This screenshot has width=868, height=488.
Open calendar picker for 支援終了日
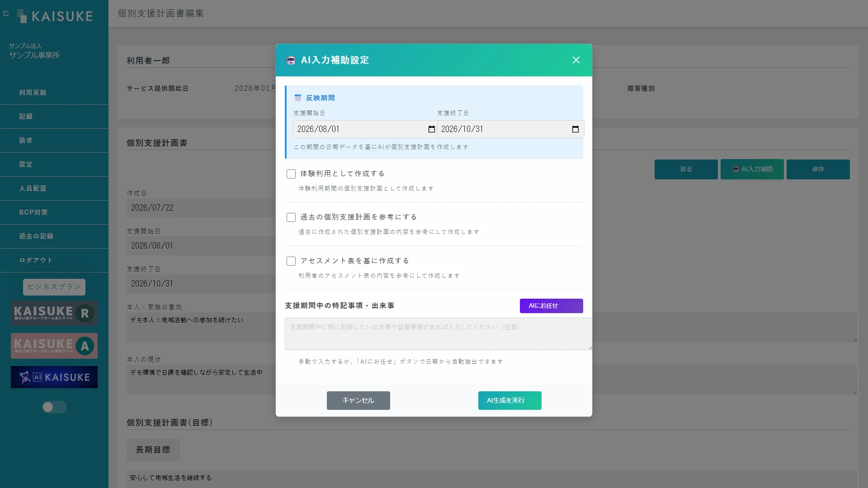(576, 129)
